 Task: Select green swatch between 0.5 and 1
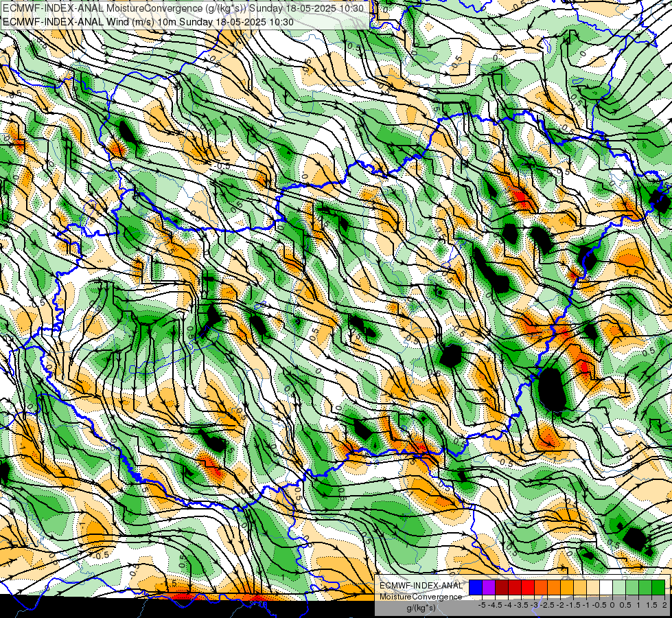(x=632, y=587)
